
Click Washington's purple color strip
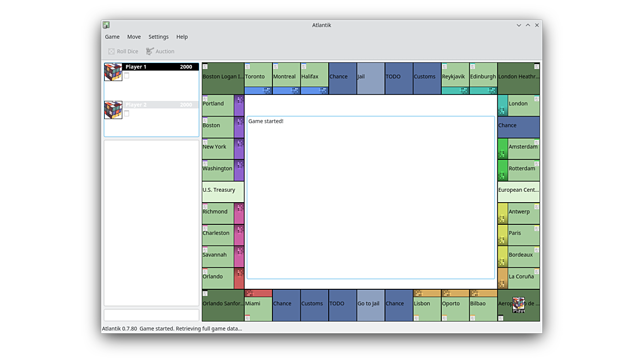(x=239, y=170)
